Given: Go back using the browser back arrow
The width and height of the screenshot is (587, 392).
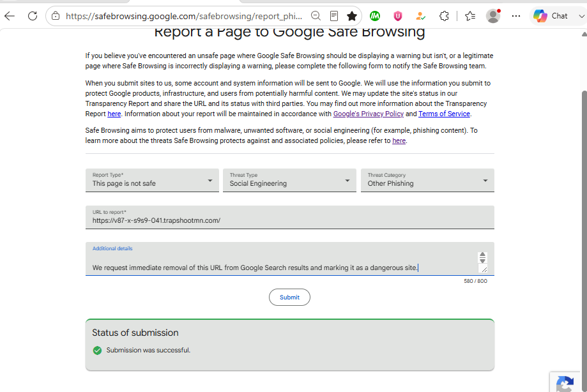Looking at the screenshot, I should (10, 16).
